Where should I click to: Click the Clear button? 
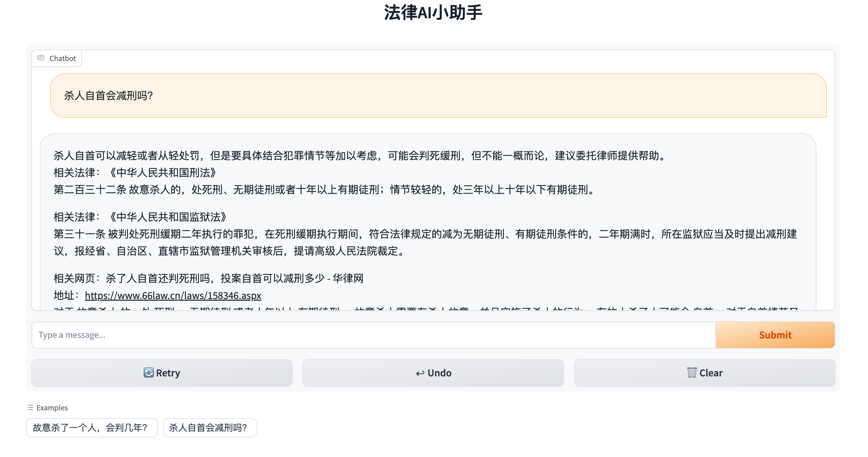(704, 373)
